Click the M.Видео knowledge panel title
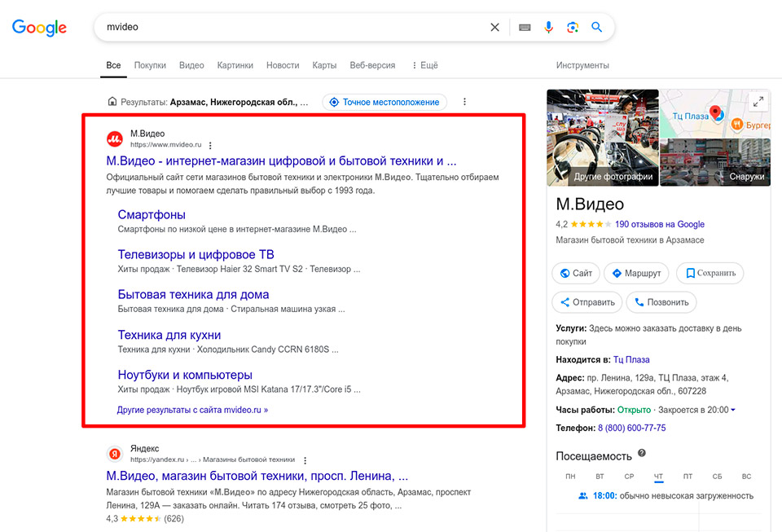This screenshot has width=782, height=532. pyautogui.click(x=590, y=204)
